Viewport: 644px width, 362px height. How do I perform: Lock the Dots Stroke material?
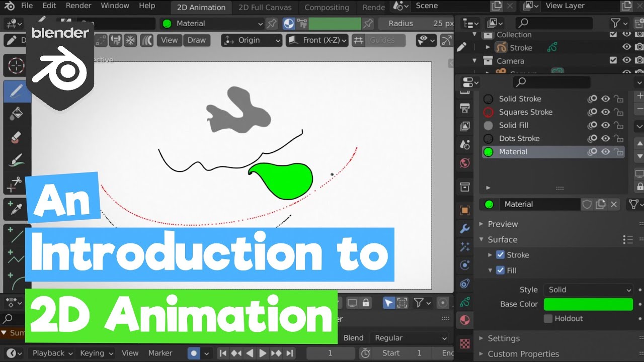click(x=619, y=139)
